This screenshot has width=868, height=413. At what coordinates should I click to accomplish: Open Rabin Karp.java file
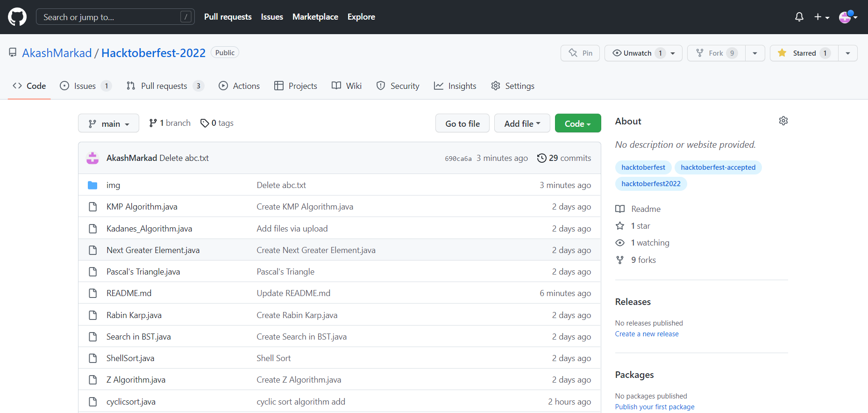(134, 315)
